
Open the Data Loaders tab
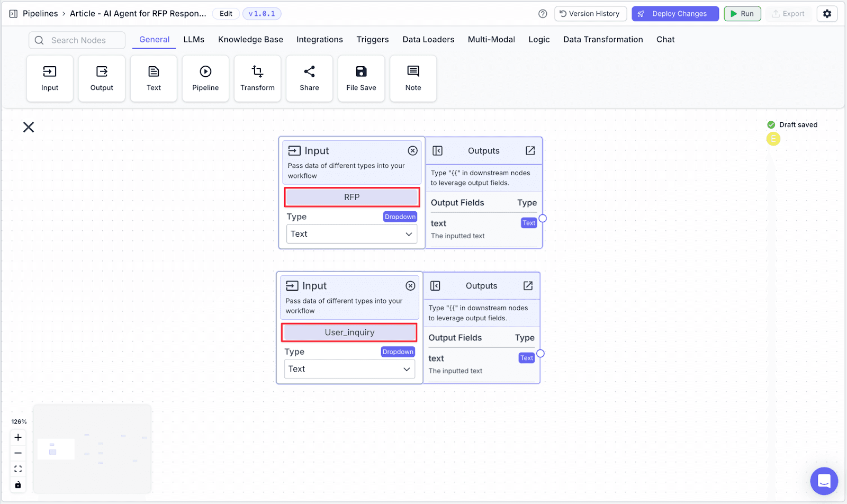point(428,40)
